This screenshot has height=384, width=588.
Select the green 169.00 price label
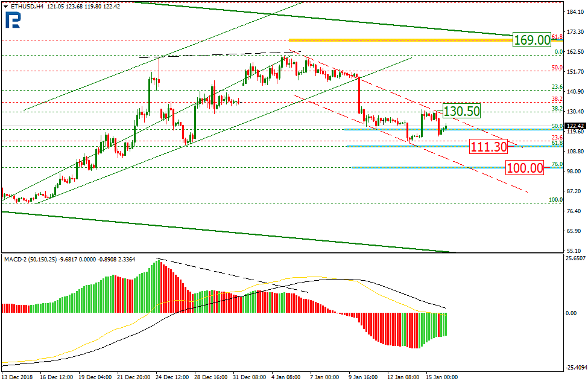click(x=532, y=40)
